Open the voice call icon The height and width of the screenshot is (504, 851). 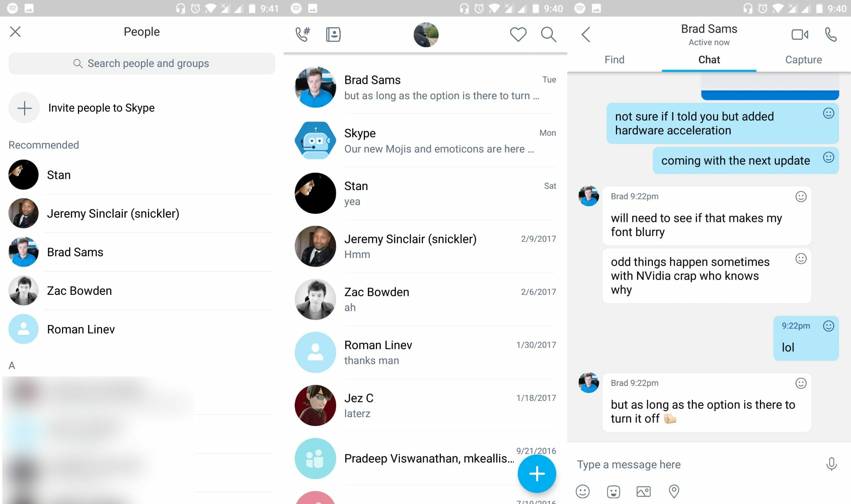tap(830, 35)
